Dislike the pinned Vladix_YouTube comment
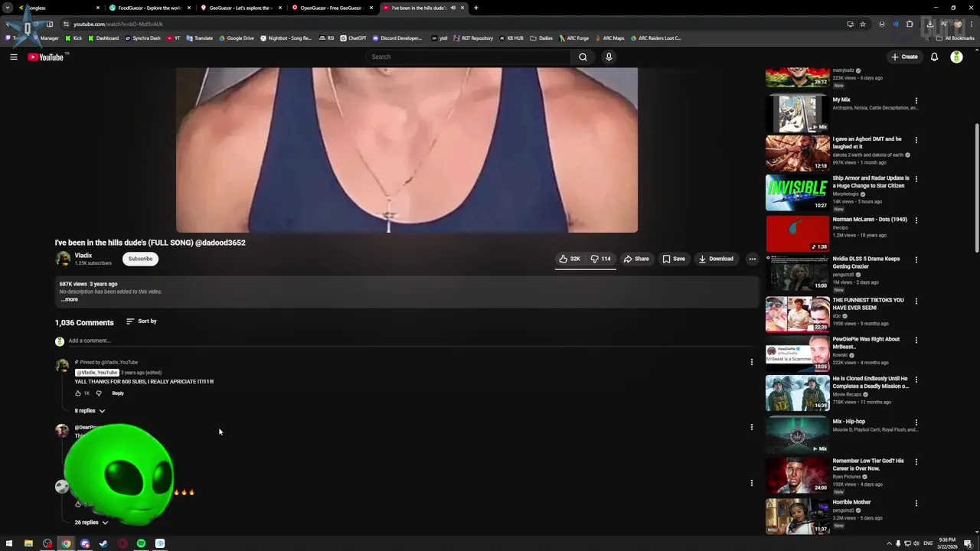The height and width of the screenshot is (551, 980). [x=99, y=393]
